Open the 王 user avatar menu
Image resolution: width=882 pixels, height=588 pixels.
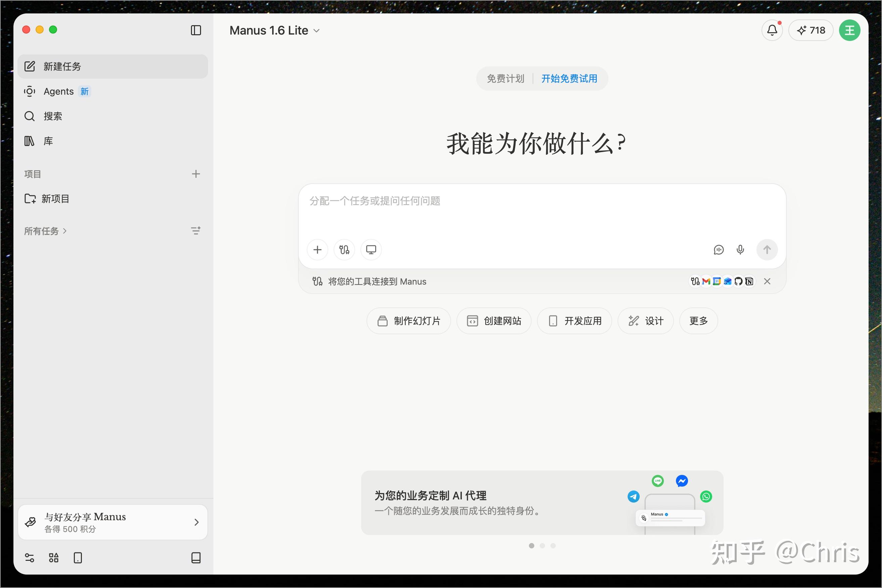click(x=849, y=31)
